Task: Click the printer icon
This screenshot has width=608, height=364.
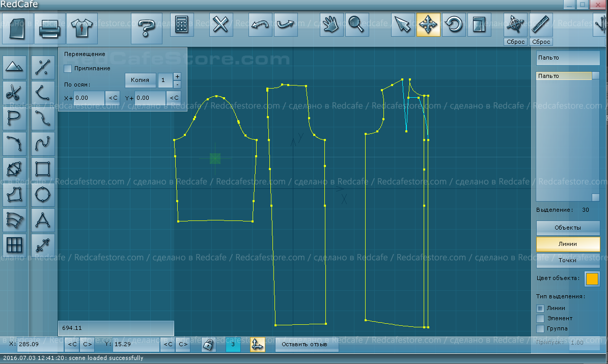Action: (49, 28)
